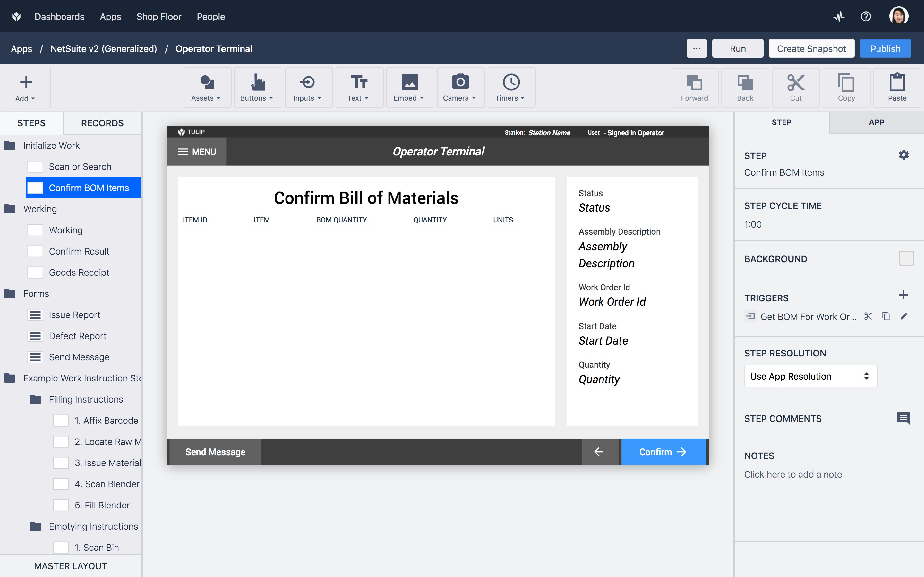Select the Goods Receipt step box
The height and width of the screenshot is (577, 924).
[x=36, y=272]
